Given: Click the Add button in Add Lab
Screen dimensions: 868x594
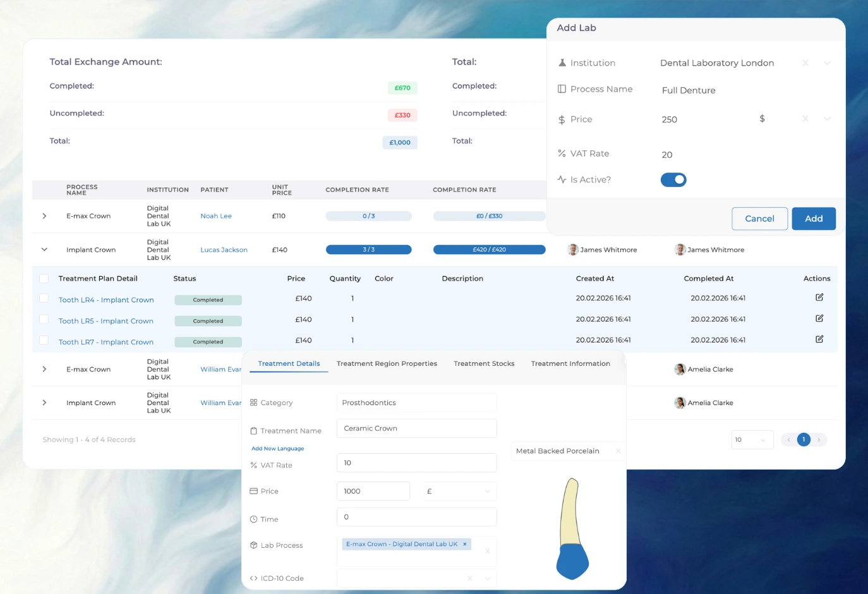Looking at the screenshot, I should 814,218.
